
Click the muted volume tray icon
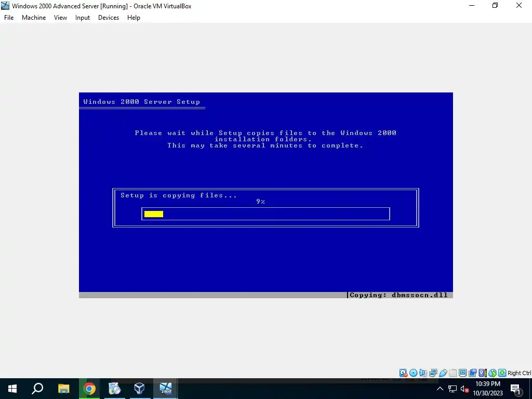click(464, 389)
